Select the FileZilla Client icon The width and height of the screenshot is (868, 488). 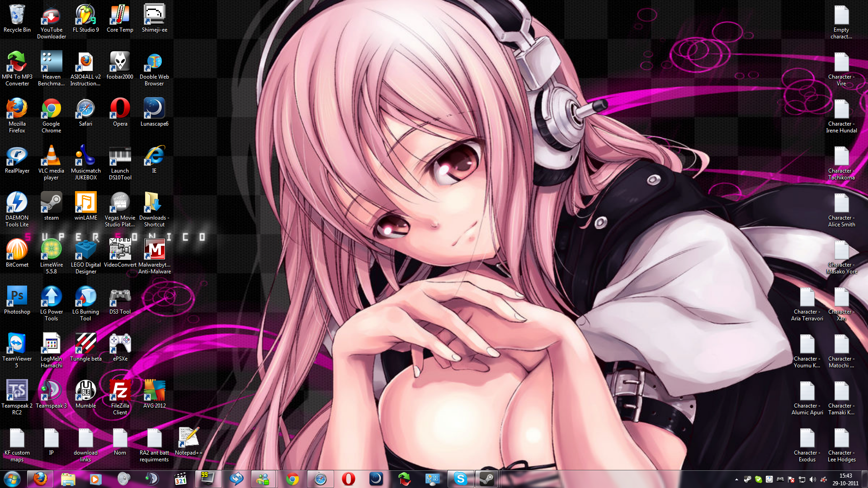point(120,398)
